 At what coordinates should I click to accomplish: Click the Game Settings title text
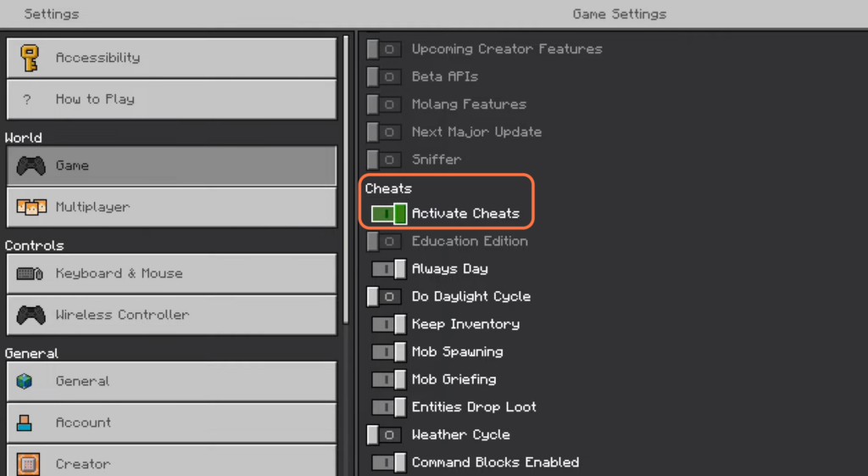tap(620, 14)
